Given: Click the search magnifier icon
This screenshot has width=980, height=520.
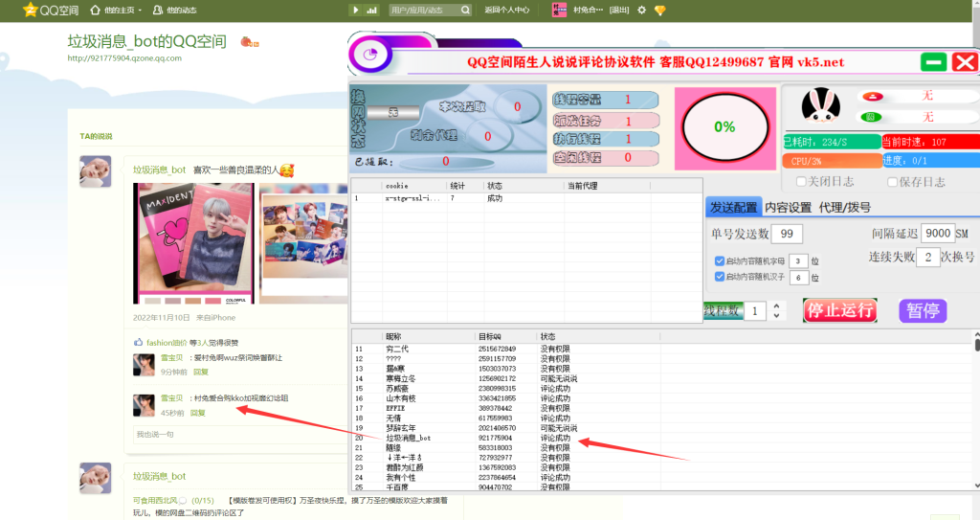Looking at the screenshot, I should pos(465,11).
